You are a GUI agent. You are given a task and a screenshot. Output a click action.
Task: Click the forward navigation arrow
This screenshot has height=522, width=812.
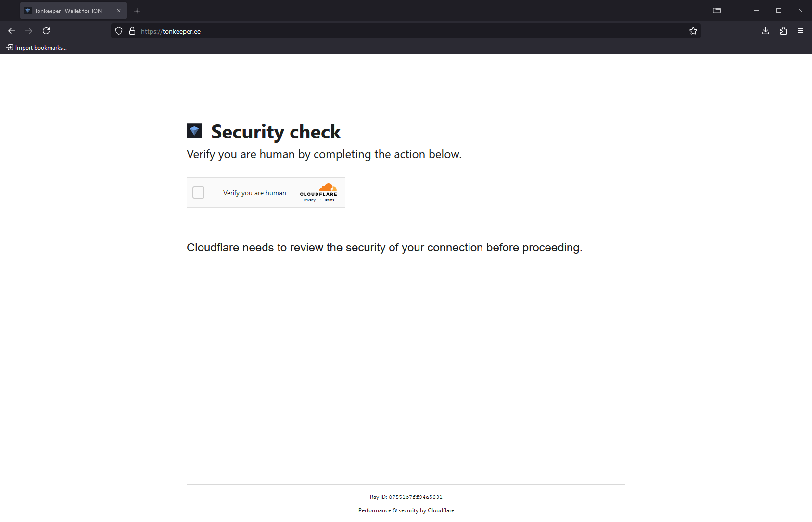pyautogui.click(x=29, y=31)
